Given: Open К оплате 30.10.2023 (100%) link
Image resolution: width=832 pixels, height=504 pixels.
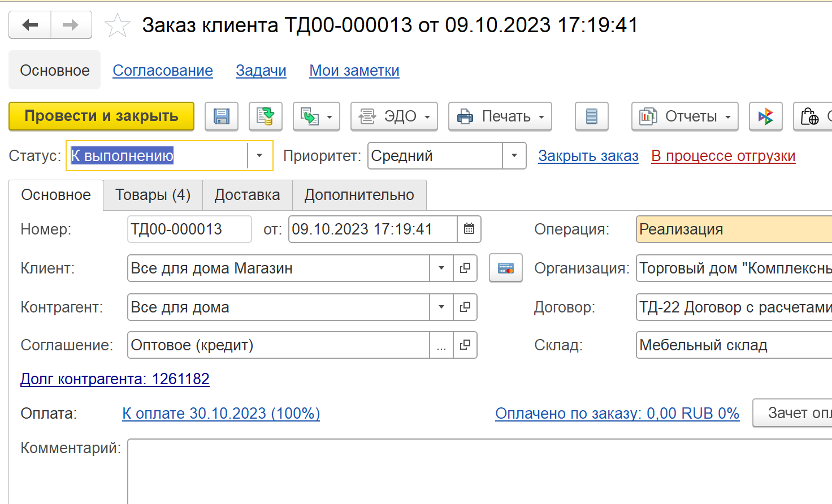Looking at the screenshot, I should tap(221, 414).
